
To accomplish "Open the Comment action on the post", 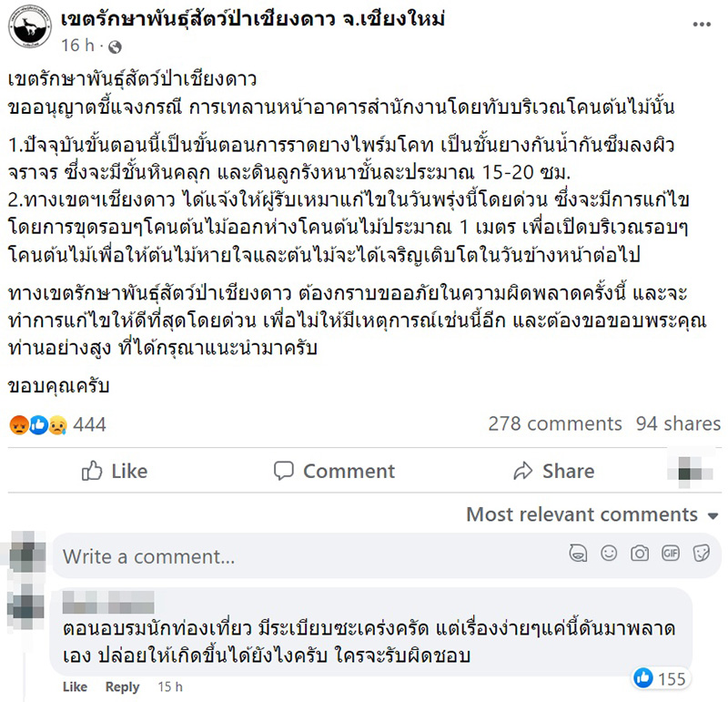I will click(x=335, y=471).
